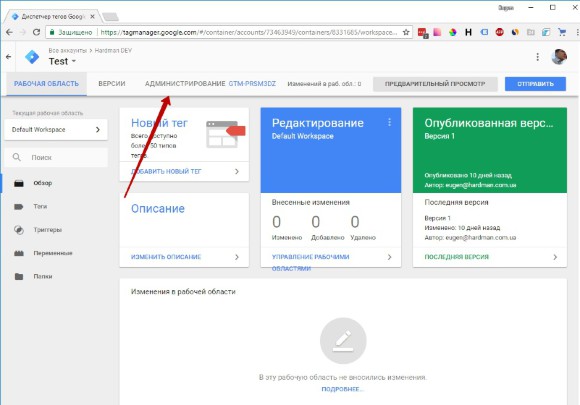Click the Отправить button
The height and width of the screenshot is (405, 580).
(x=535, y=84)
